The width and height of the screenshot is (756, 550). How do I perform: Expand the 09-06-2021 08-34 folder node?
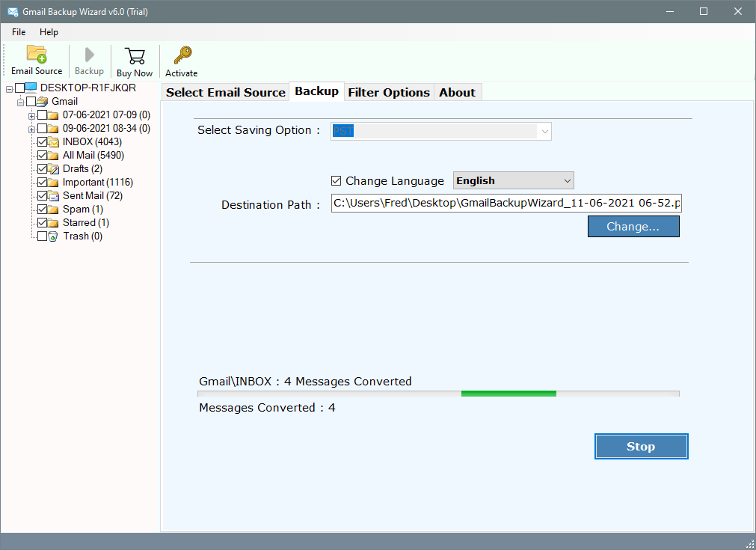point(32,129)
